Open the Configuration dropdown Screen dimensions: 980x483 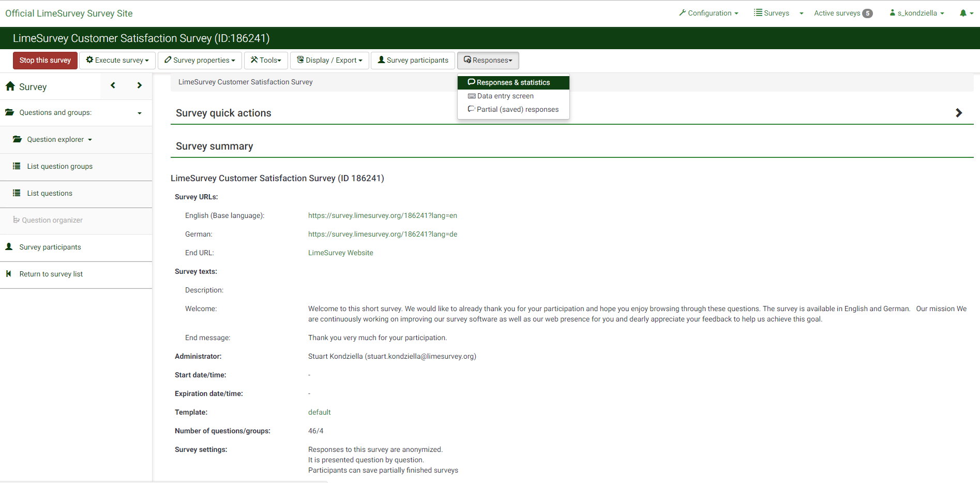coord(708,13)
